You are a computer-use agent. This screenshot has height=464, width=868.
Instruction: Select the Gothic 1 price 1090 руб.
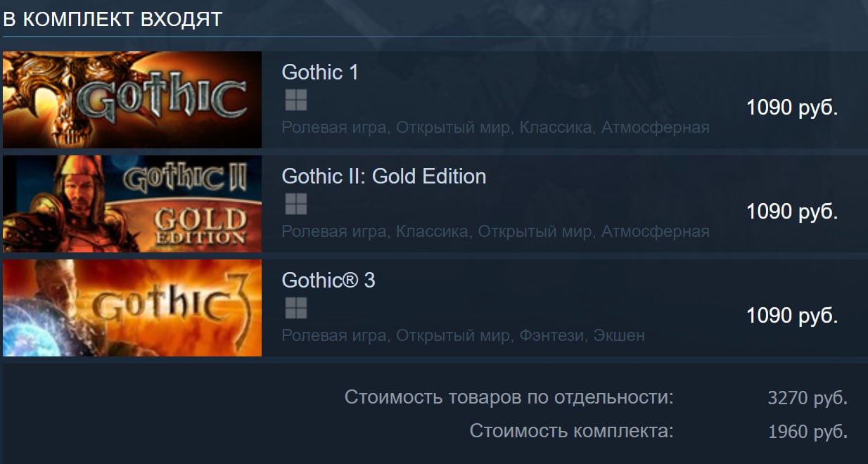pyautogui.click(x=792, y=108)
